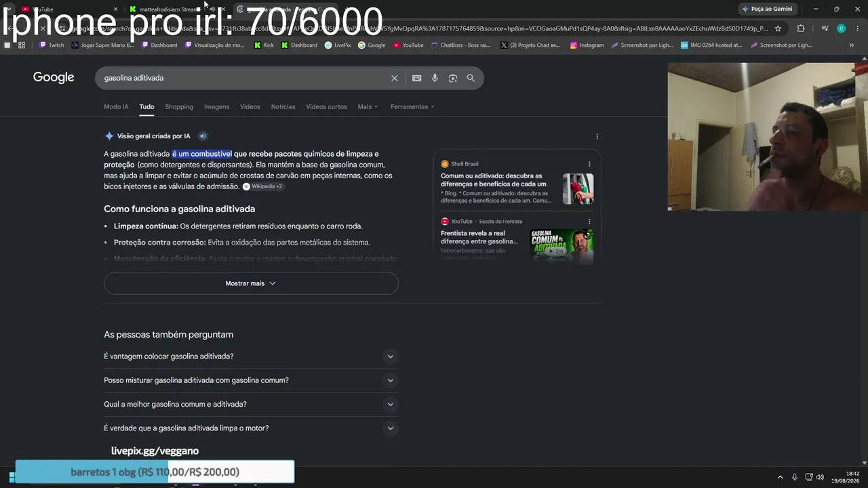Click the gasolina aditivada search field
868x488 pixels.
(244, 78)
